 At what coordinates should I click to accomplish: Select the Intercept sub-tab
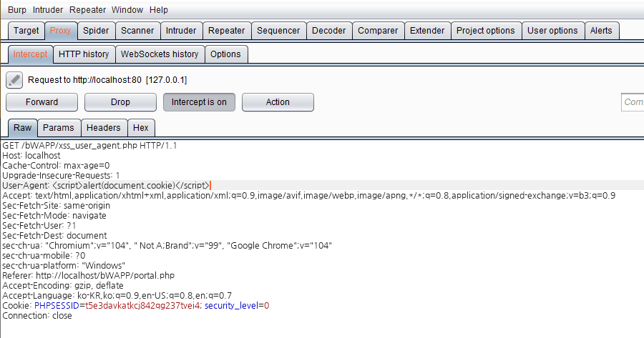(30, 54)
